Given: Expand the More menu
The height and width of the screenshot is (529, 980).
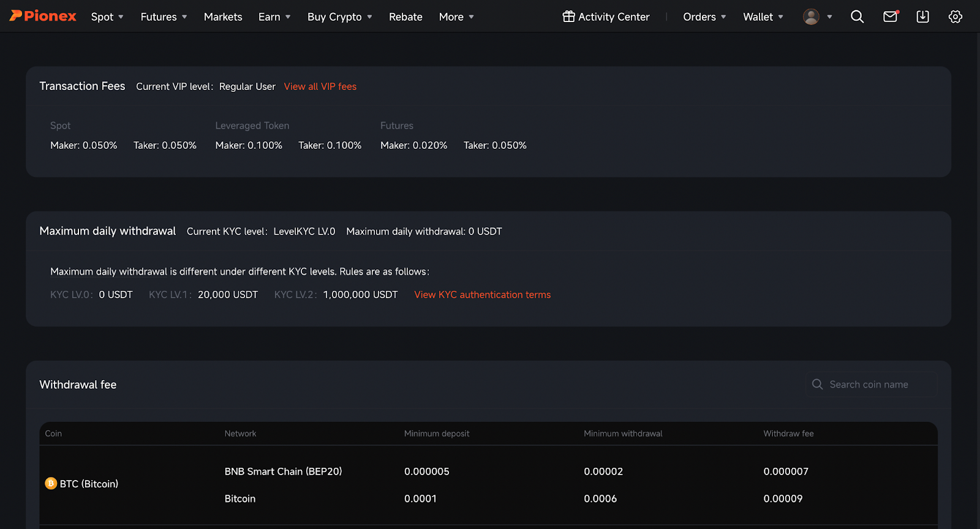Looking at the screenshot, I should (456, 17).
